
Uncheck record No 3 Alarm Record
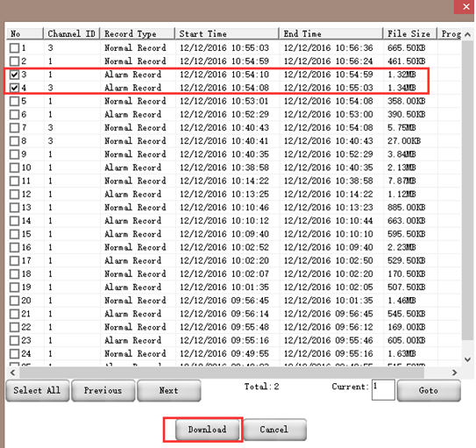pos(14,75)
